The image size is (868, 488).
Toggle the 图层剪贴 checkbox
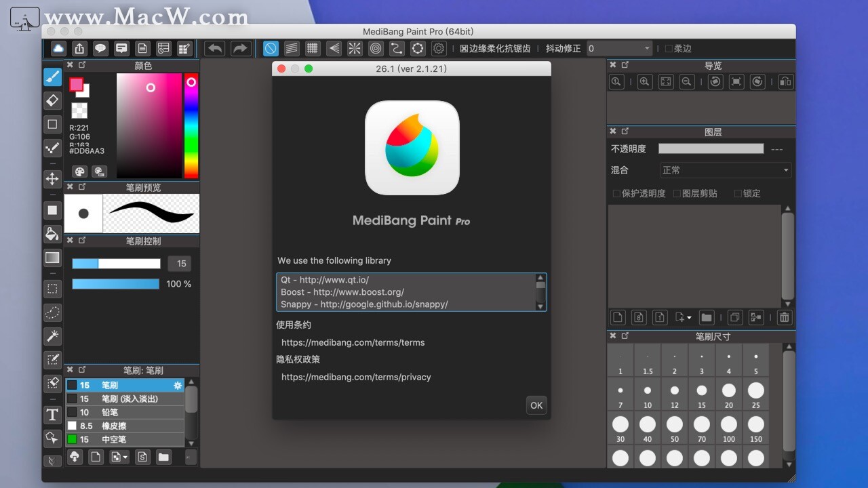(677, 194)
